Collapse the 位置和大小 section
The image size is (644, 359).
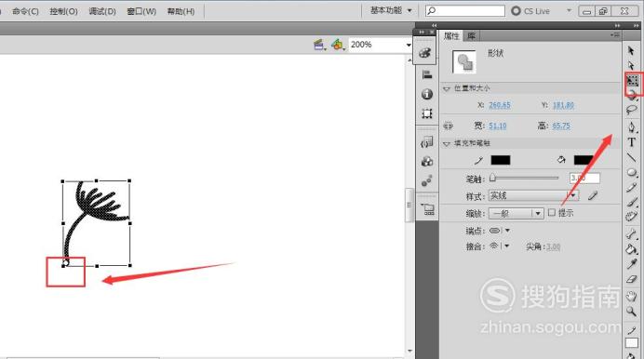tap(447, 88)
